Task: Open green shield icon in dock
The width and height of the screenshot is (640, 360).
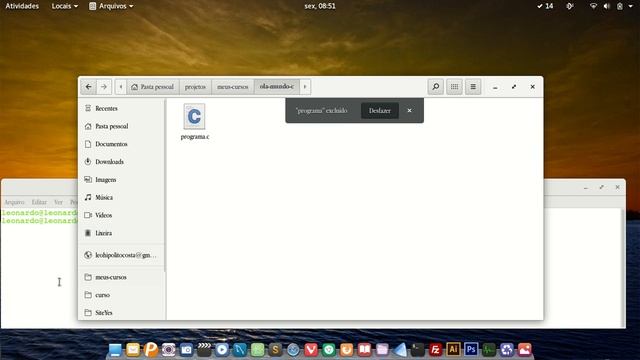Action: coord(329,349)
